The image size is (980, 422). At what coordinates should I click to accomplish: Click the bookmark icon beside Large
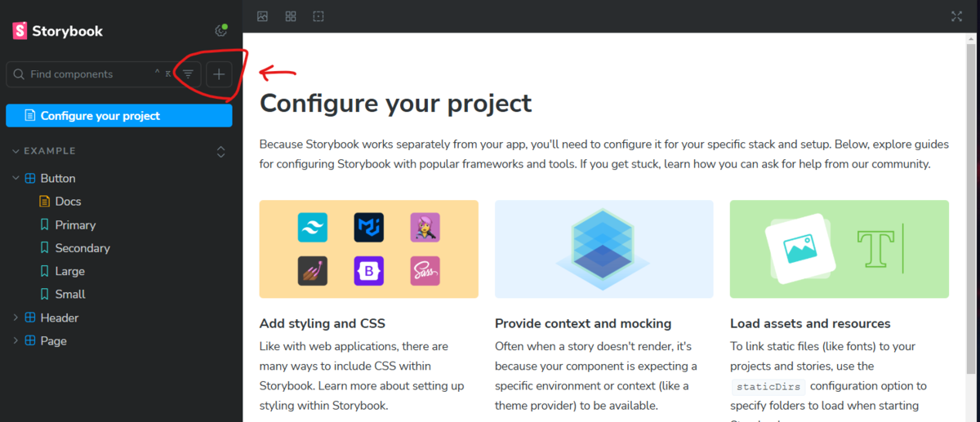45,271
